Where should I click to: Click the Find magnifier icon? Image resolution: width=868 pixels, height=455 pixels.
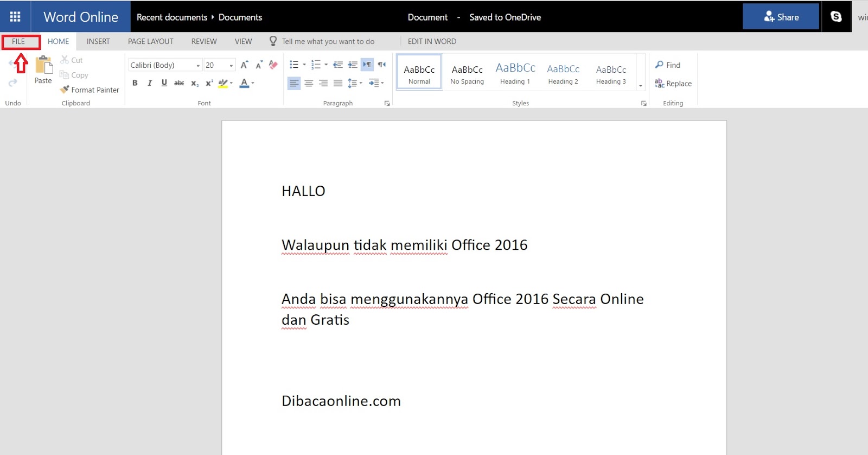(659, 65)
